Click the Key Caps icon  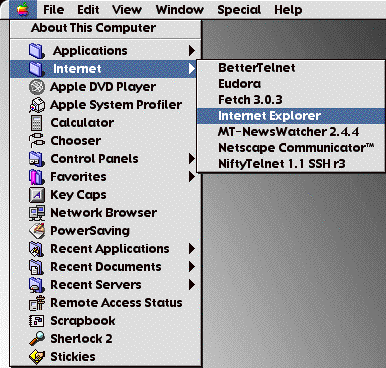point(37,195)
